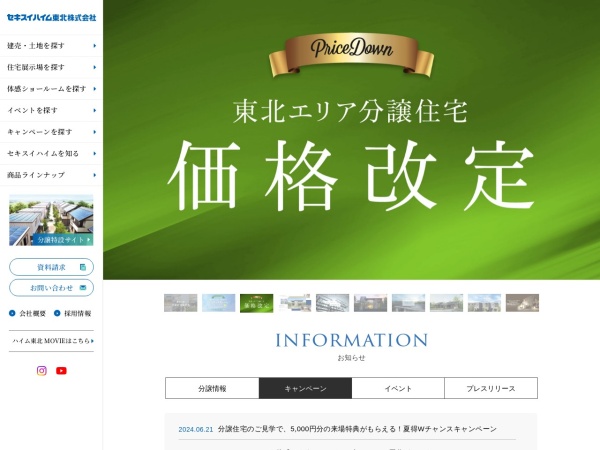Expand 商品ラインナップ arrow
The image size is (600, 450).
[x=95, y=175]
